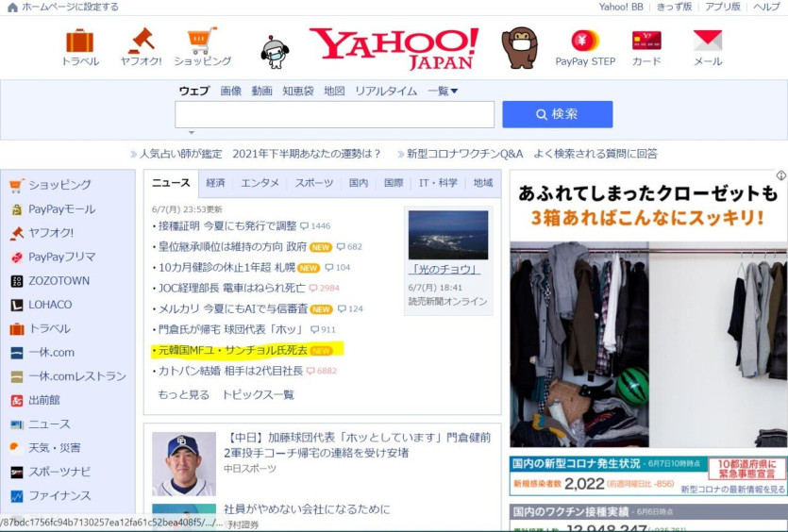
Task: Open the きっず版 link
Action: click(x=674, y=7)
